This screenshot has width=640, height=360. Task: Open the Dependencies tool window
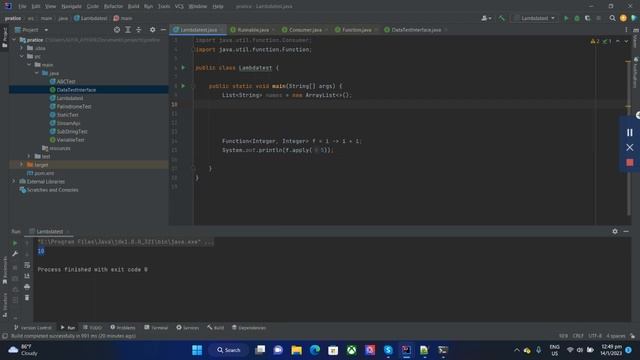tap(249, 328)
